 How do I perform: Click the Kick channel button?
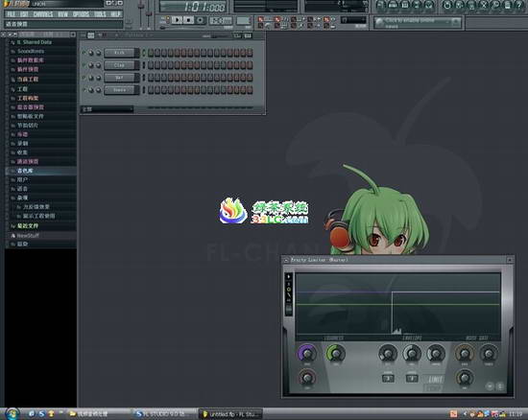click(120, 53)
